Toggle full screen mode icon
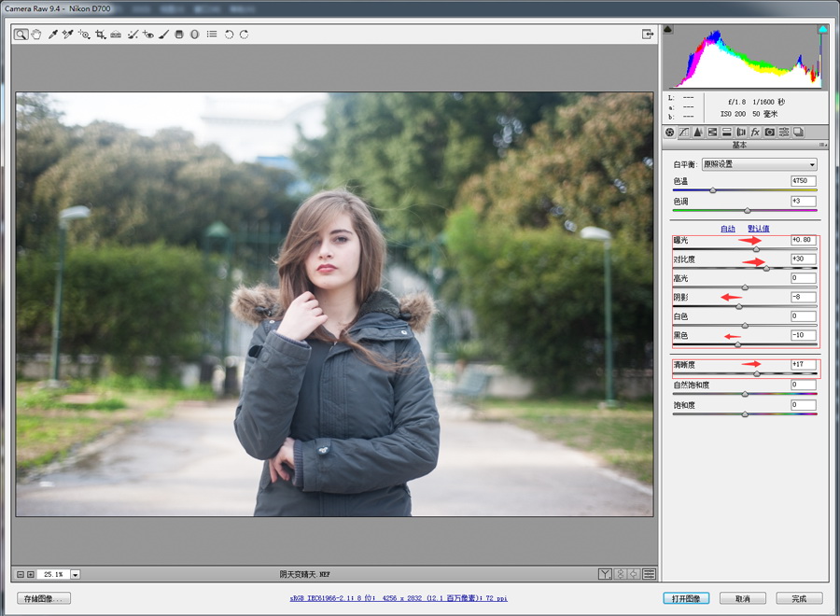840x616 pixels. point(648,35)
